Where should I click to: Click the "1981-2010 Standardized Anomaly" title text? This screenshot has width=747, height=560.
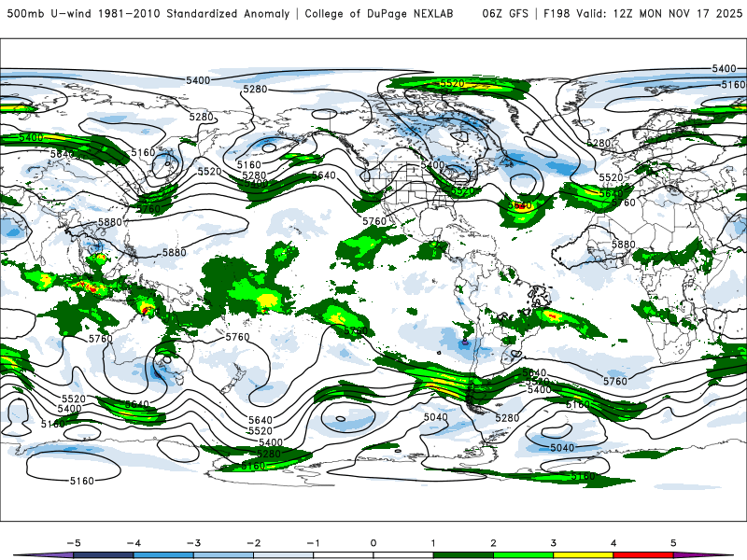click(x=194, y=13)
